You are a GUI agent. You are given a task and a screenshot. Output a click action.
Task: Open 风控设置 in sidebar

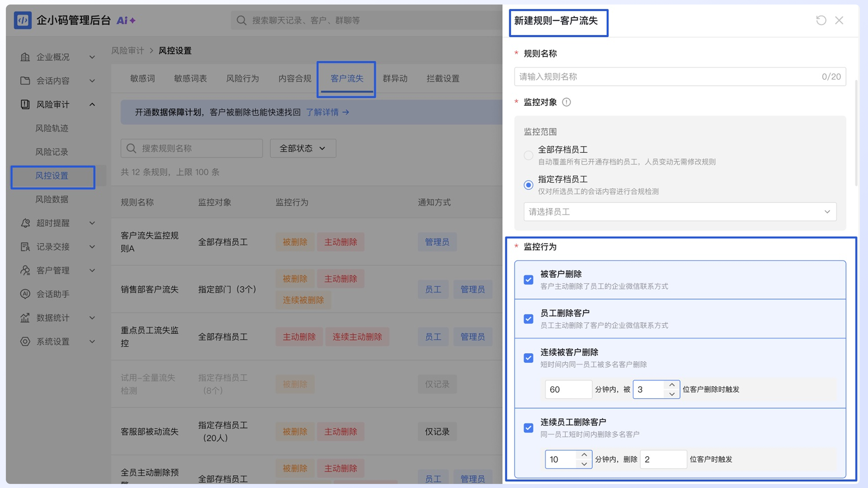[52, 176]
